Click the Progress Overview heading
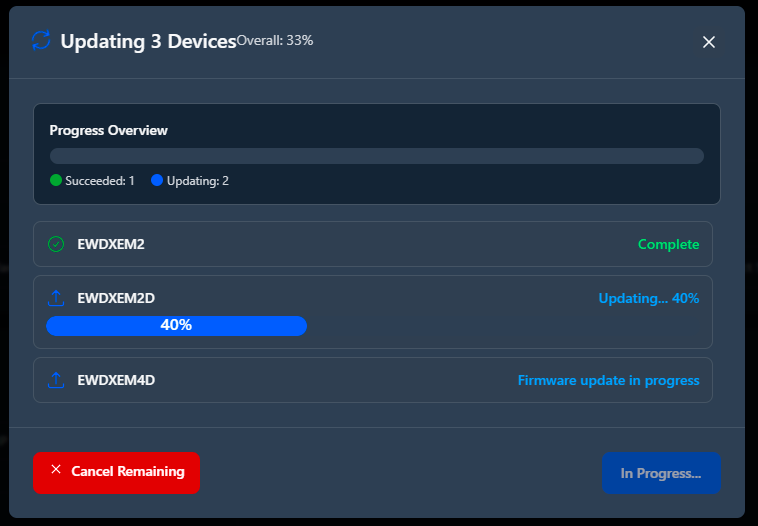The image size is (758, 526). [x=108, y=130]
